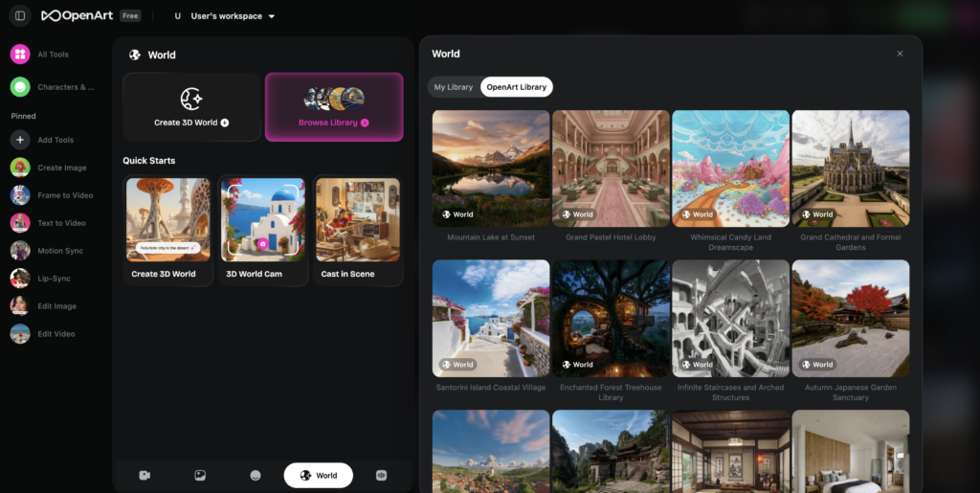The height and width of the screenshot is (493, 980).
Task: Switch to the My Library tab
Action: 454,87
